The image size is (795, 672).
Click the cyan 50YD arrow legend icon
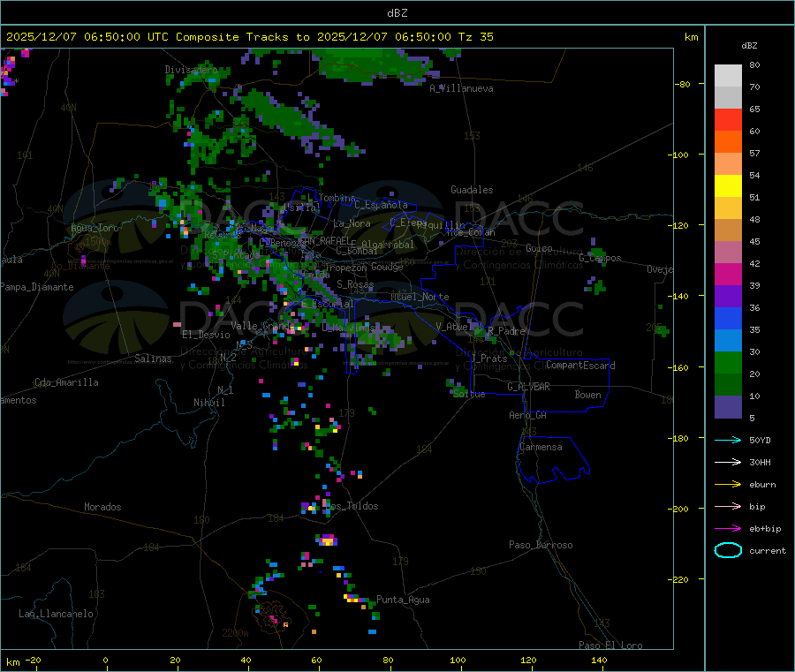coord(728,440)
